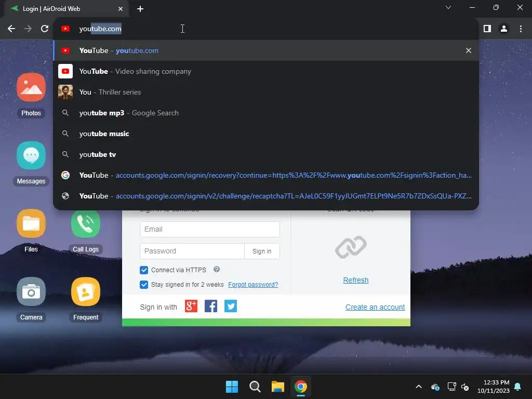Remove the YouTube suggestion with X
532x399 pixels.
[x=469, y=50]
